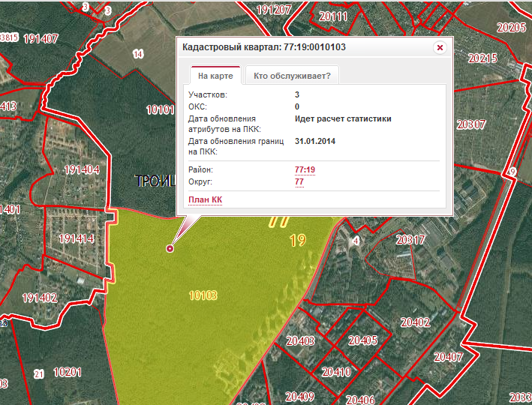This screenshot has height=405, width=532.
Task: Click the red location marker on the map
Action: pyautogui.click(x=170, y=249)
